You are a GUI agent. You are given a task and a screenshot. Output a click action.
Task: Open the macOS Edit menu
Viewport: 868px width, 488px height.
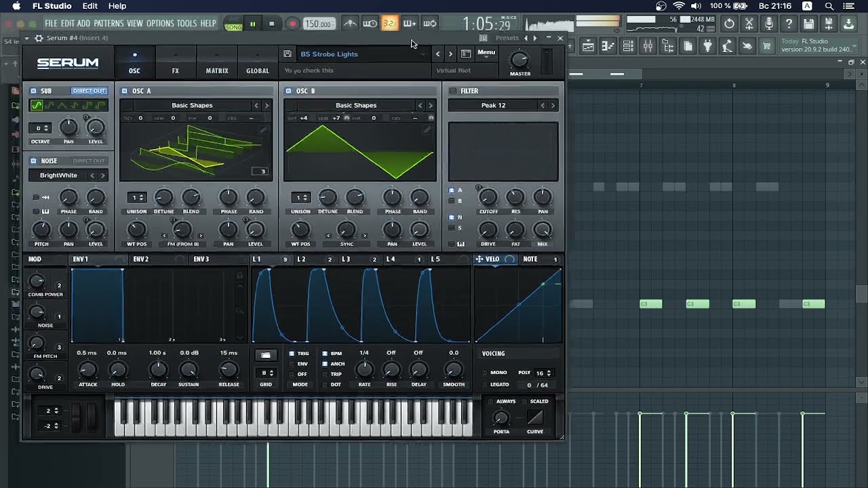(x=90, y=6)
